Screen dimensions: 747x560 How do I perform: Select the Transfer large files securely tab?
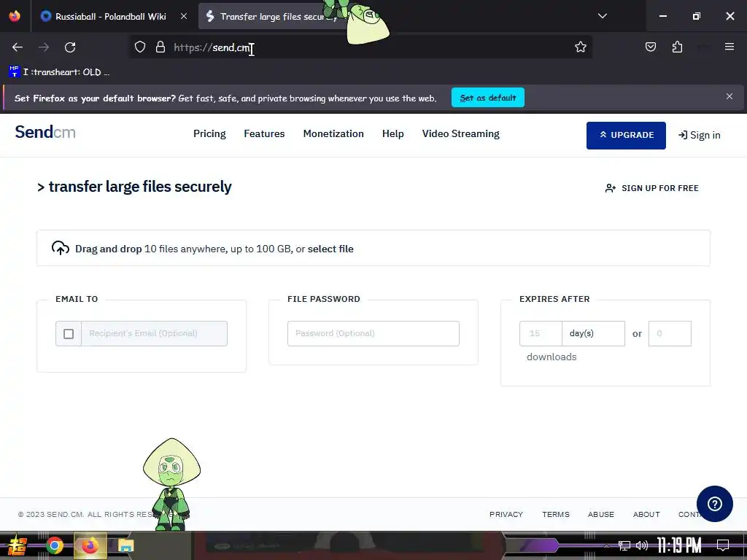(274, 16)
